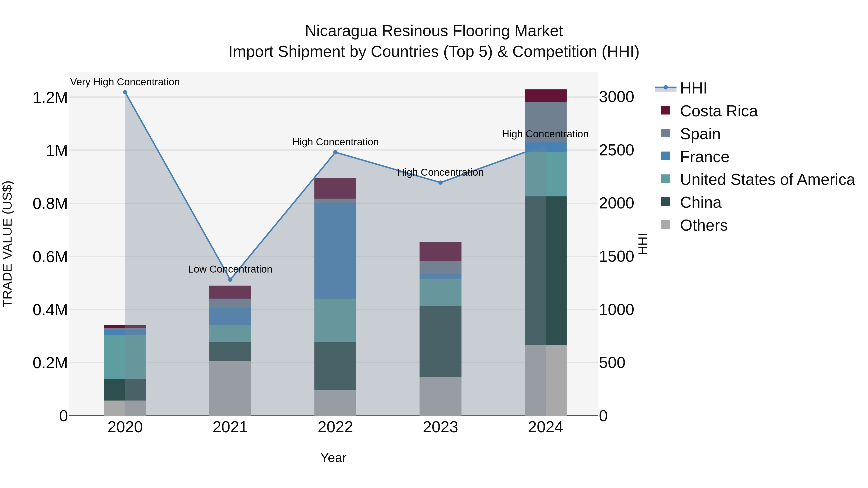Click the China segment of 2024 bar
The width and height of the screenshot is (868, 488).
546,271
